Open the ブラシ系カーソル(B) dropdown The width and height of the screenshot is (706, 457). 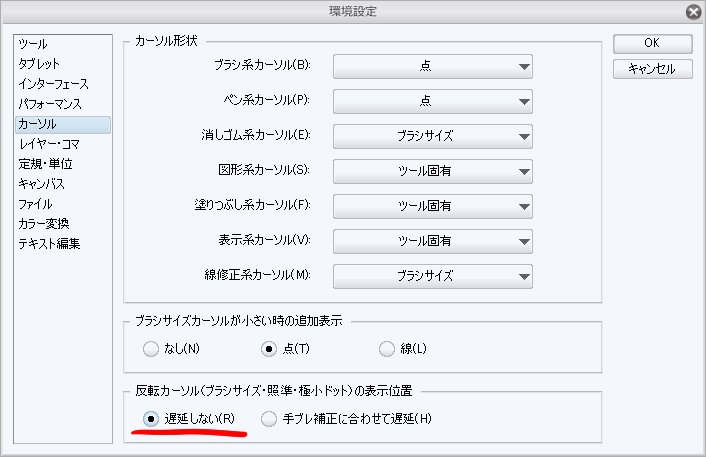[x=433, y=66]
